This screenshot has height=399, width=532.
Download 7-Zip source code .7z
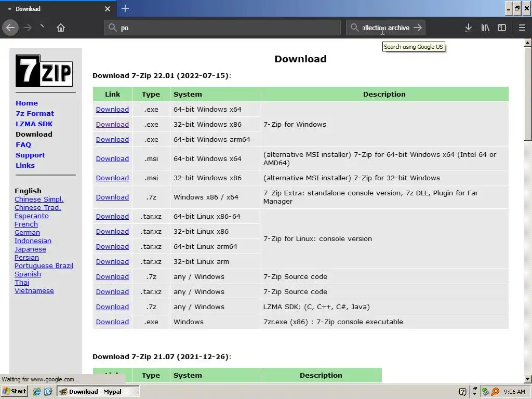click(112, 276)
